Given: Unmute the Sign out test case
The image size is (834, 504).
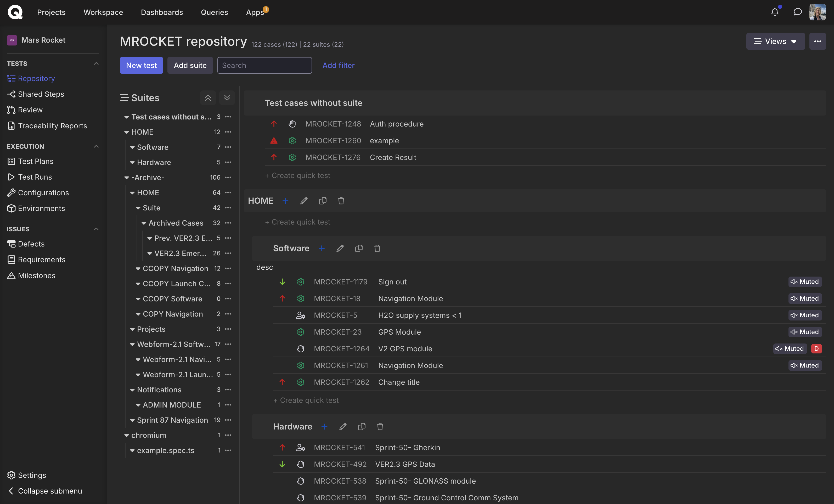Looking at the screenshot, I should tap(805, 282).
